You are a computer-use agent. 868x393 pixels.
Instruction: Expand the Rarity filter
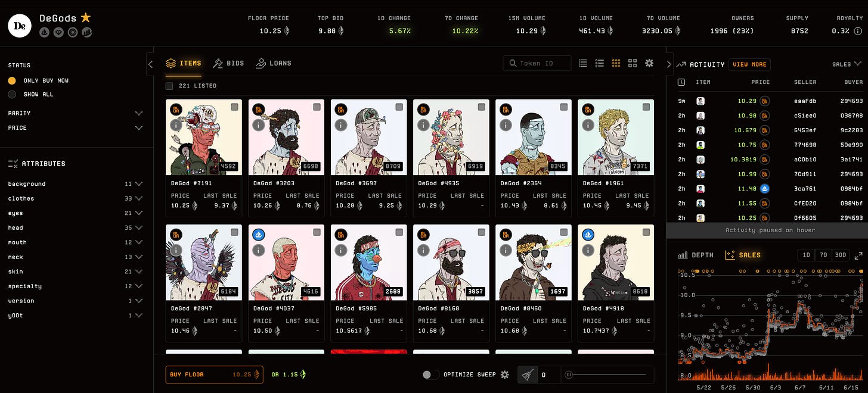point(75,113)
